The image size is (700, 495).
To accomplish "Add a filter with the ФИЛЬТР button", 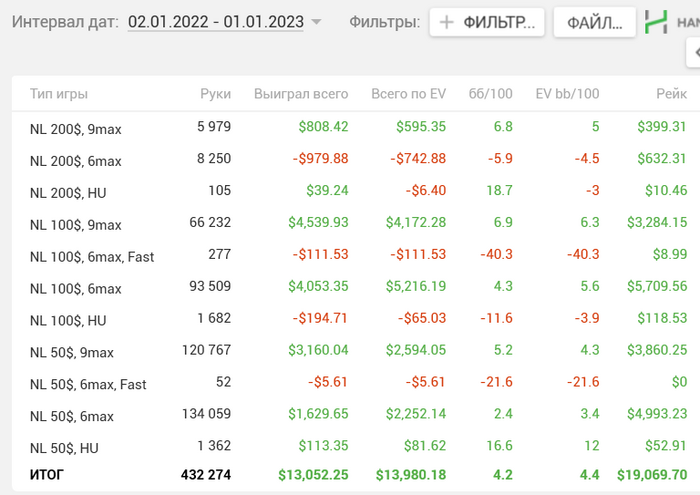I will pyautogui.click(x=487, y=22).
